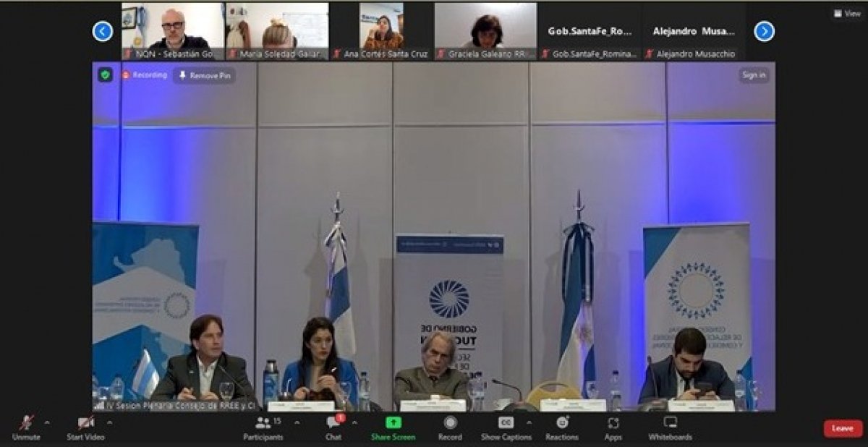
Task: Select Graciela Galeano's video thumbnail
Action: pyautogui.click(x=485, y=31)
